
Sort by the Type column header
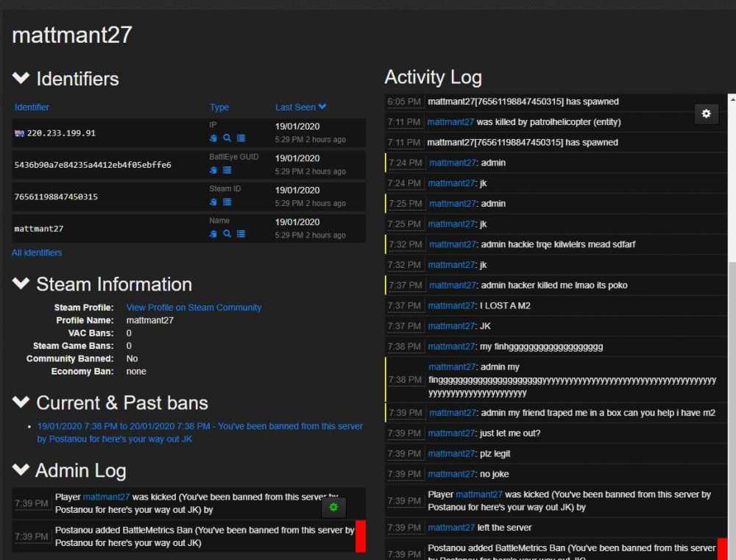219,107
